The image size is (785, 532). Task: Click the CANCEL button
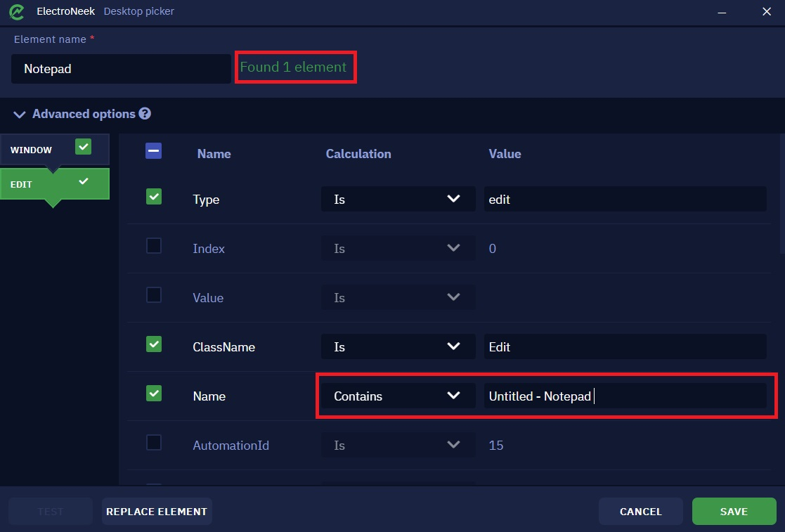(x=641, y=512)
